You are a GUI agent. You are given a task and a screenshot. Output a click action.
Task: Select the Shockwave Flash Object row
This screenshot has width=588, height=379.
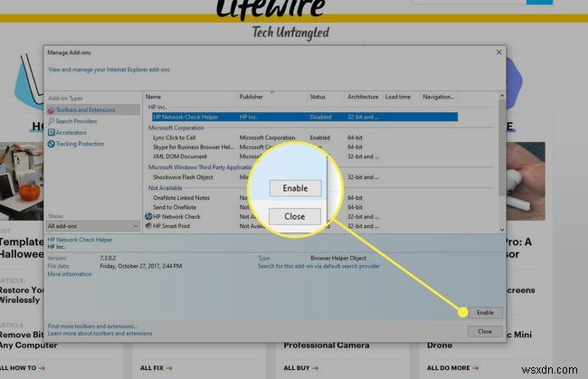(305, 177)
